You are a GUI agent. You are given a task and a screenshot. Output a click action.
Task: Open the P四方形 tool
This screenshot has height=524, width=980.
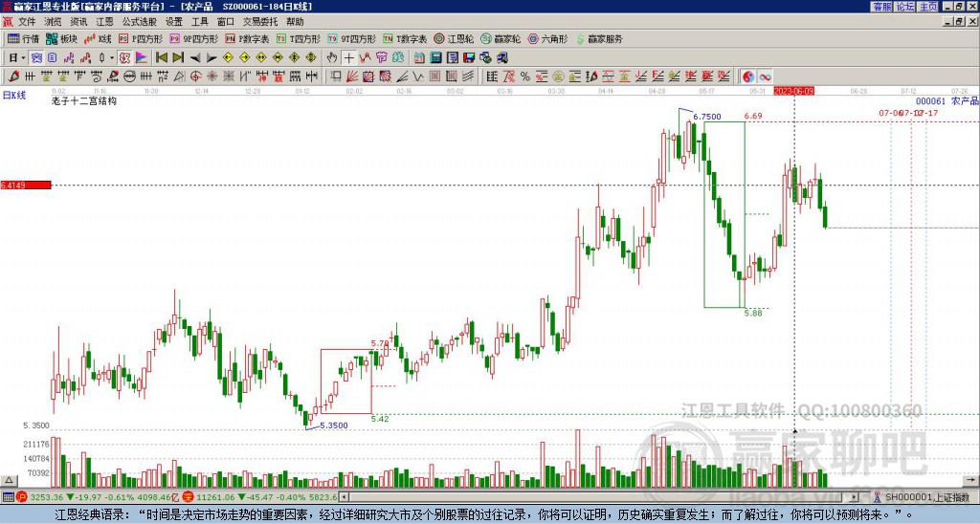141,38
